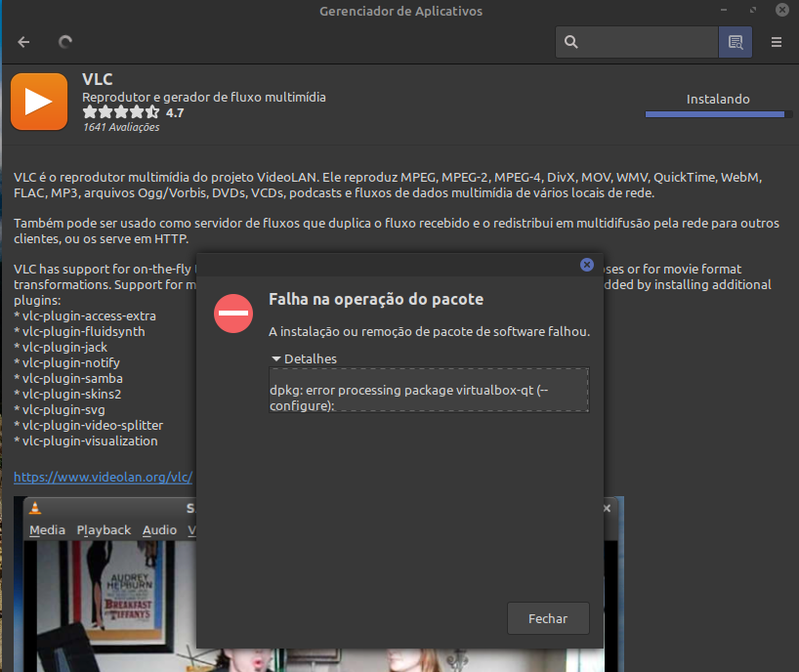Viewport: 799px width, 672px height.
Task: Click Media menu in VLC screenshot
Action: [x=47, y=529]
